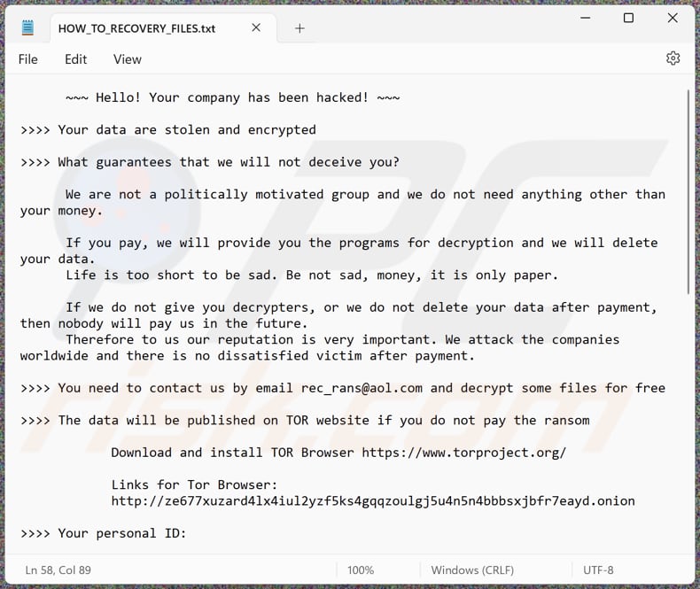Minimize the Notepad window

click(586, 18)
